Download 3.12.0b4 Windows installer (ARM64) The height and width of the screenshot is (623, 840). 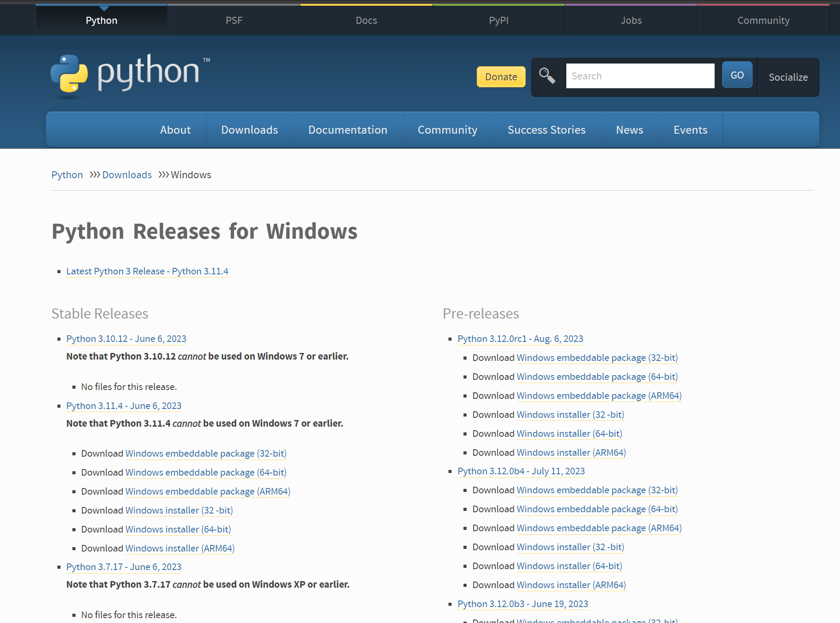[571, 585]
